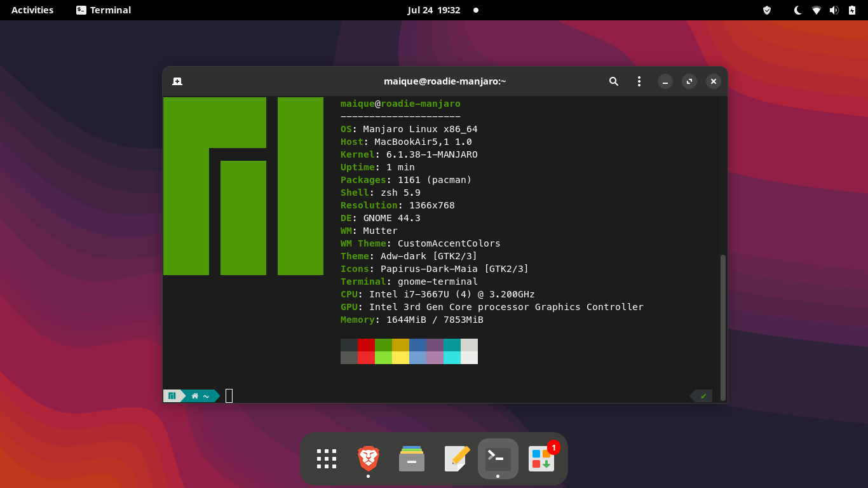Screen dimensions: 868x488
Task: Click the shield icon in top bar
Action: 767,10
